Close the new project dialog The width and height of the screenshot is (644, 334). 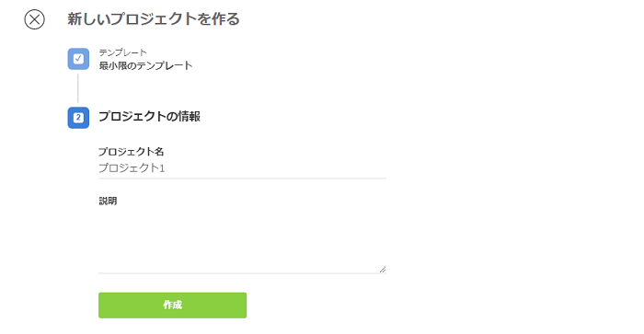(35, 19)
